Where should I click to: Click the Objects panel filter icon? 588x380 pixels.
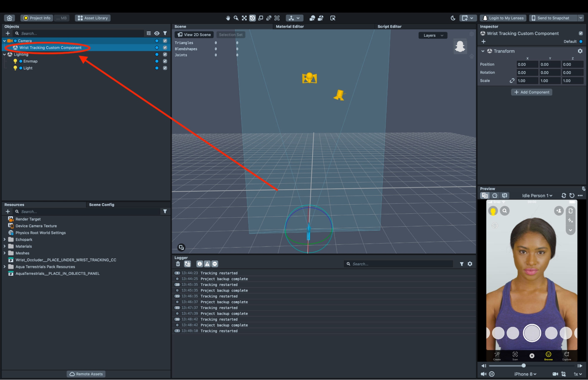point(165,33)
